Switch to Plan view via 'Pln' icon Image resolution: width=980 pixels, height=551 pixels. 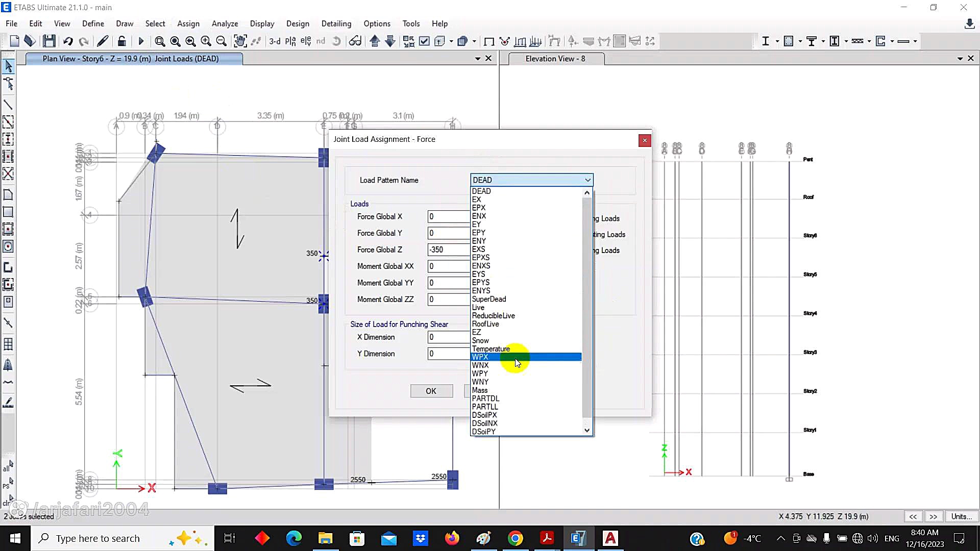click(290, 41)
